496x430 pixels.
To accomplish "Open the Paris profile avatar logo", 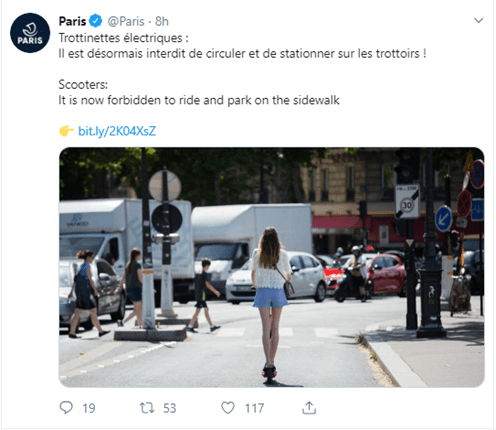I will pyautogui.click(x=30, y=33).
